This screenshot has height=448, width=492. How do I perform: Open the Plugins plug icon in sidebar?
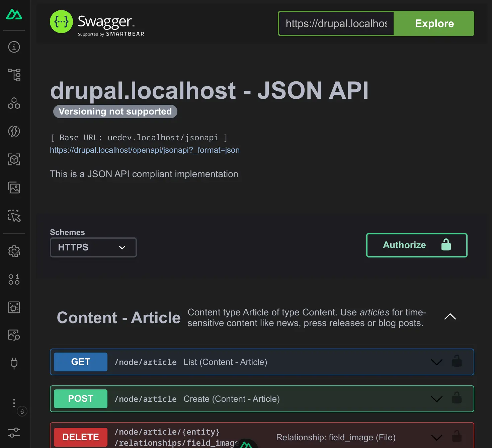point(14,363)
